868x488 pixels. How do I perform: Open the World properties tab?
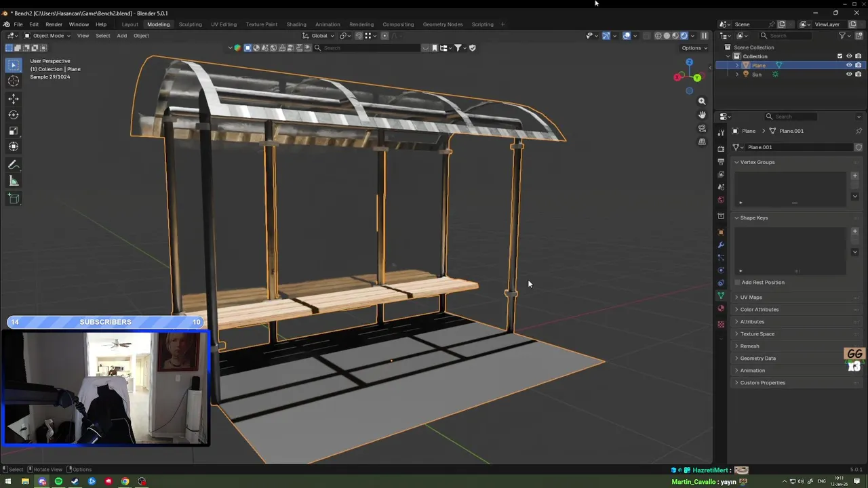(x=721, y=200)
